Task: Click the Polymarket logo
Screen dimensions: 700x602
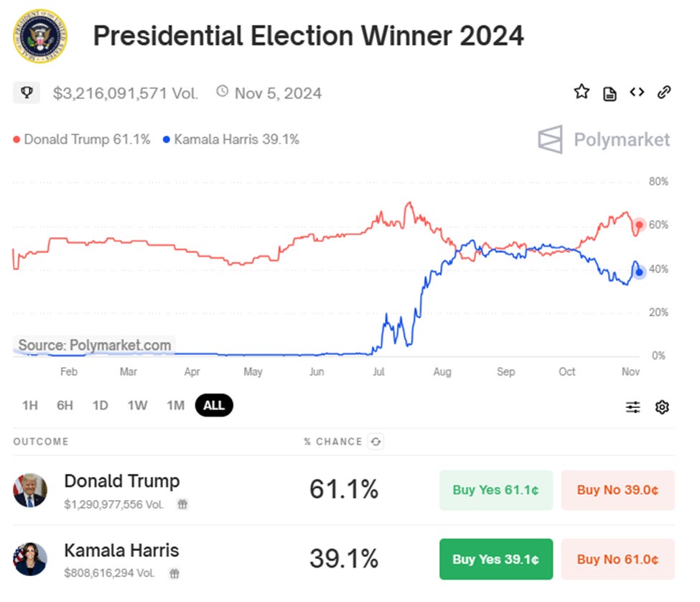Action: click(x=603, y=139)
